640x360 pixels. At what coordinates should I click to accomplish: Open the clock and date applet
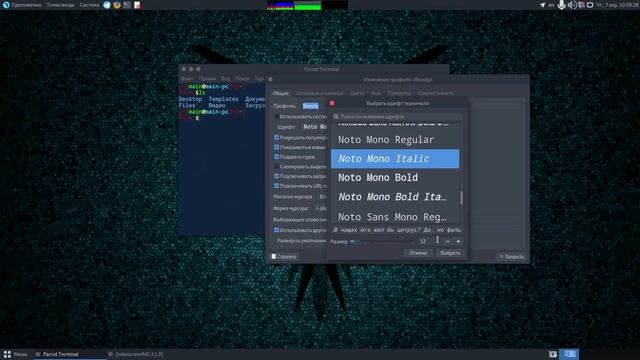[x=617, y=5]
